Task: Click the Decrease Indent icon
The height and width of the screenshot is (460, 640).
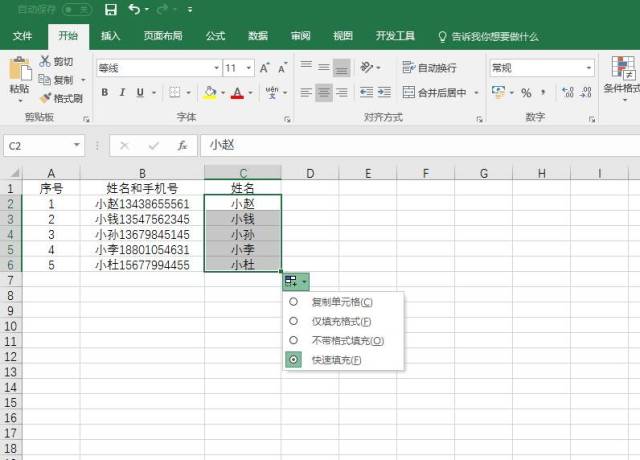Action: point(366,93)
